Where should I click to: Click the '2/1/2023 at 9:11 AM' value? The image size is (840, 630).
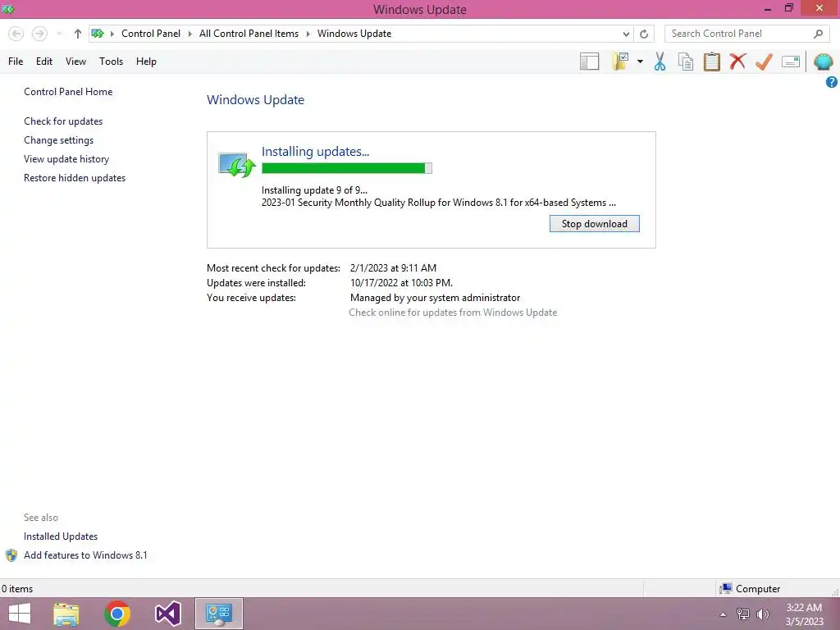pos(393,268)
